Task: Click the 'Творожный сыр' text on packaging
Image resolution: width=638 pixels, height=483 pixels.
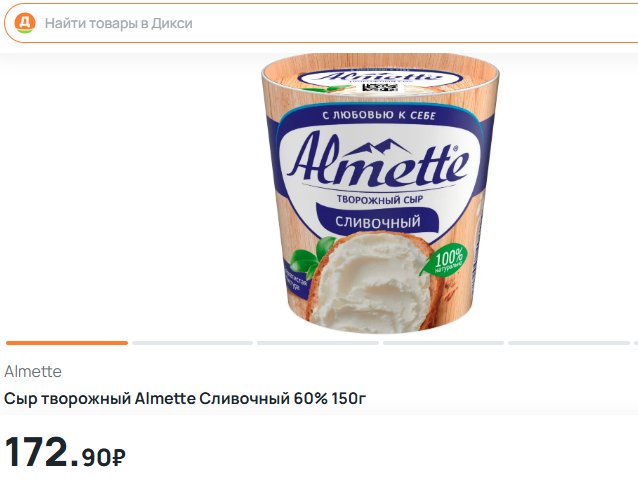Action: (380, 199)
